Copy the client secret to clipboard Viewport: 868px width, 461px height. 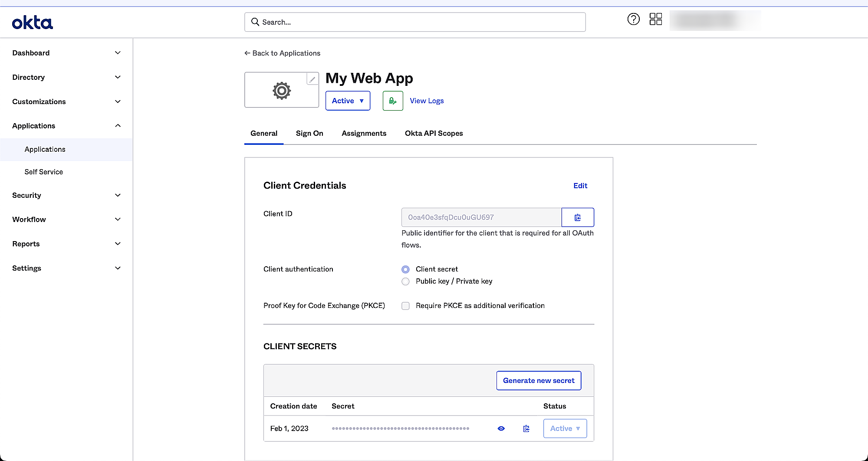[526, 428]
